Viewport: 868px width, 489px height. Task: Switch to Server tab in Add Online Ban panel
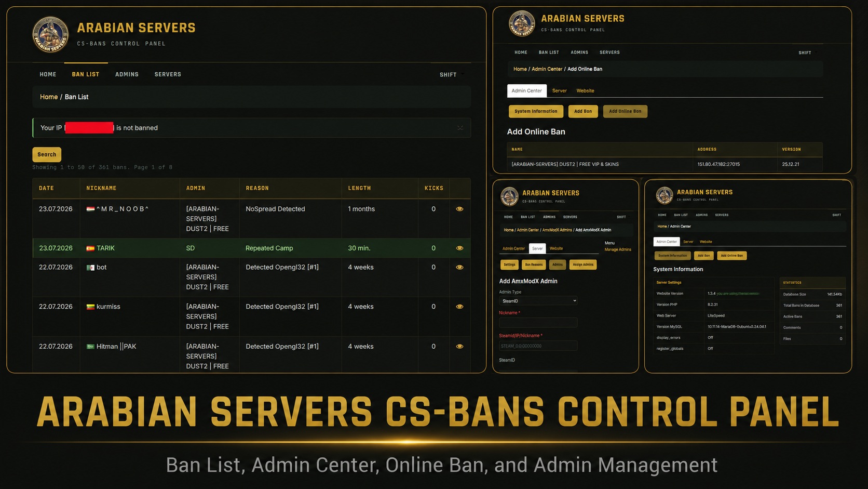point(559,91)
